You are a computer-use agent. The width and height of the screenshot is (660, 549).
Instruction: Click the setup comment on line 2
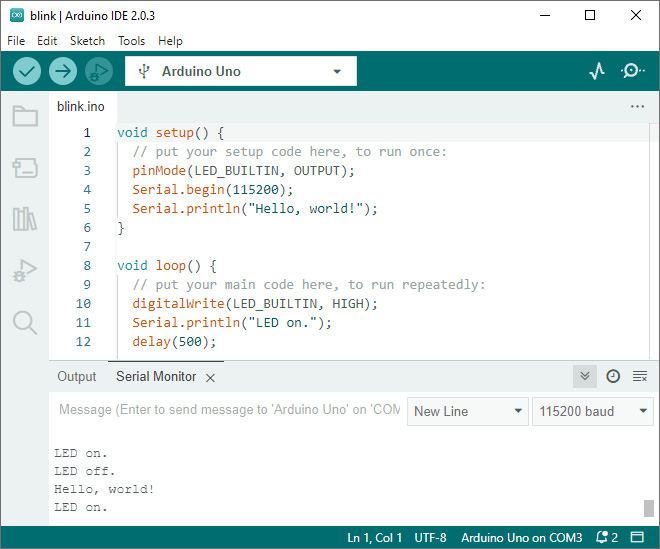(x=290, y=152)
